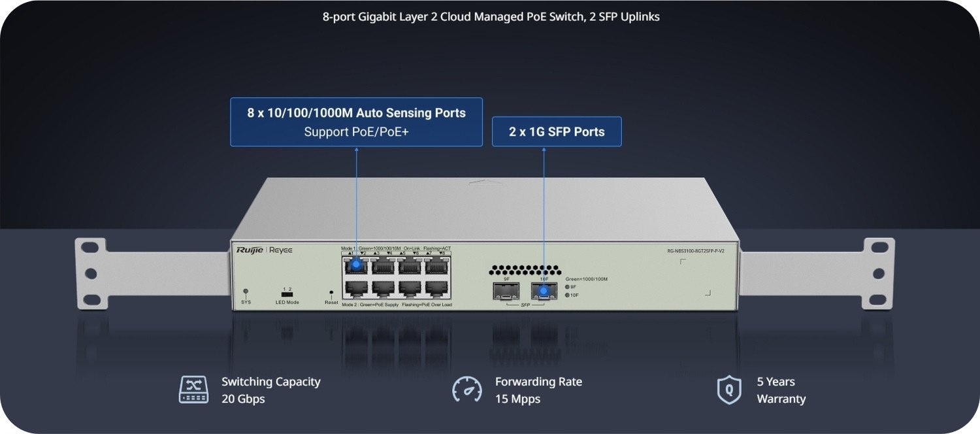The image size is (980, 434).
Task: Click the 9F status LED indicator
Action: coord(567,287)
